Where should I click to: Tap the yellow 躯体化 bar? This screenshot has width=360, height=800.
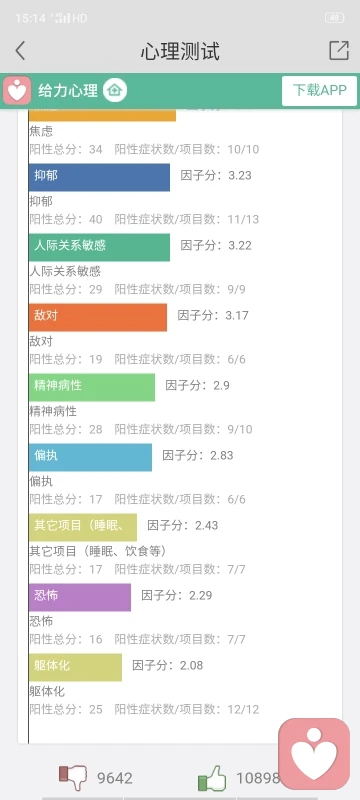75,667
